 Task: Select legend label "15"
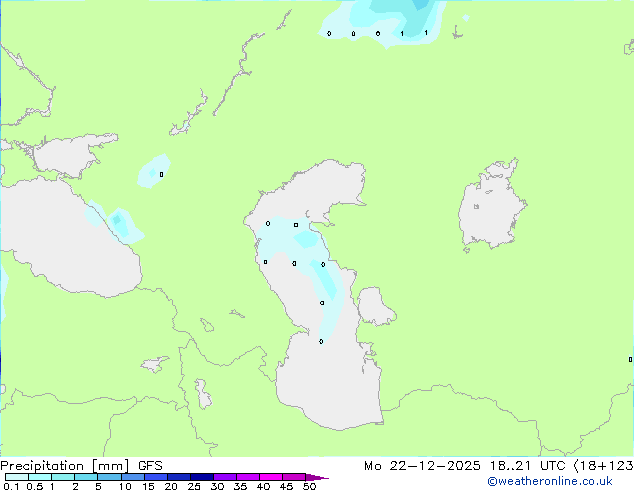(148, 486)
